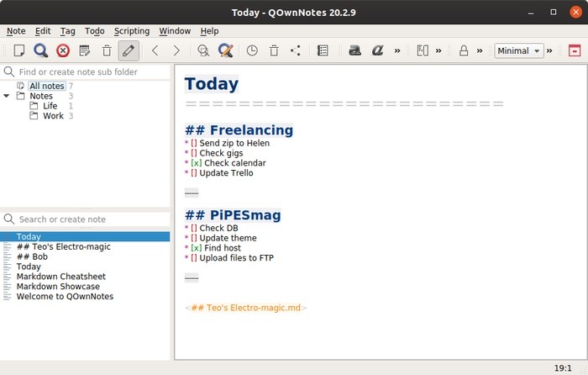Image resolution: width=588 pixels, height=375 pixels.
Task: Check the Update Trello checkbox
Action: click(194, 173)
